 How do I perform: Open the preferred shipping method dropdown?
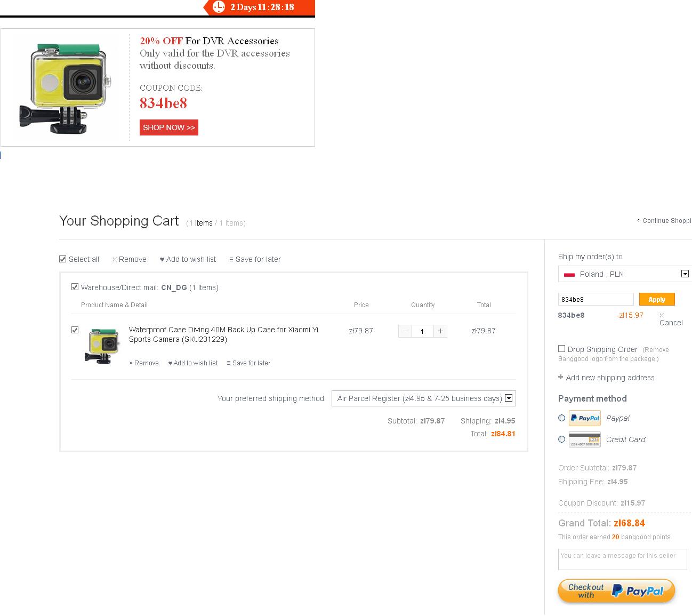[423, 398]
